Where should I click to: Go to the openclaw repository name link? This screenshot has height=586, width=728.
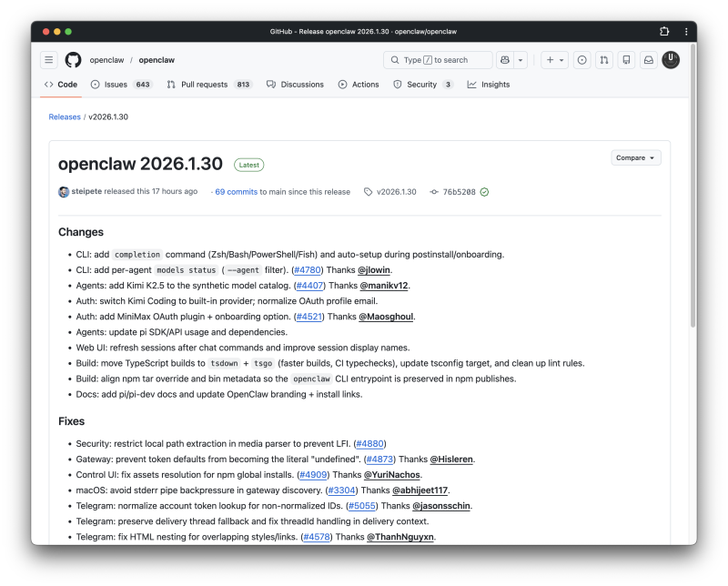pos(157,60)
